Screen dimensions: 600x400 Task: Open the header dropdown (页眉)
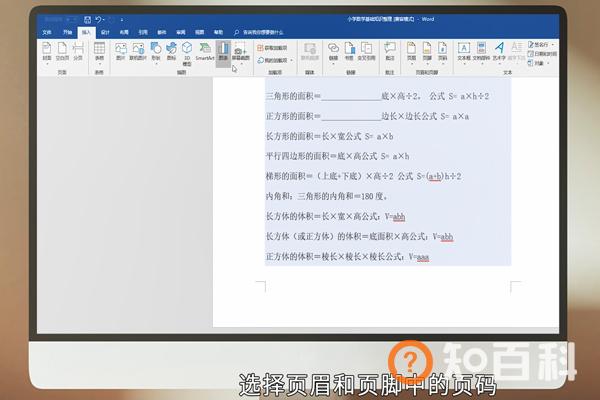(x=411, y=53)
